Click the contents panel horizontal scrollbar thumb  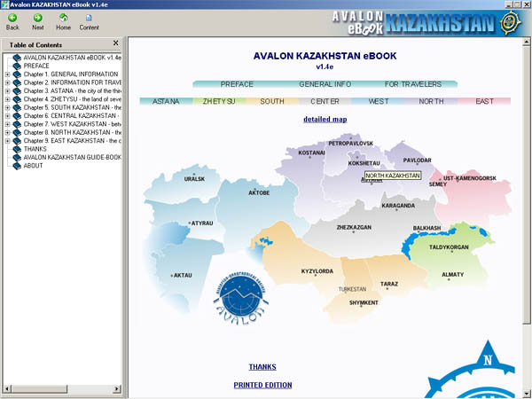39,389
